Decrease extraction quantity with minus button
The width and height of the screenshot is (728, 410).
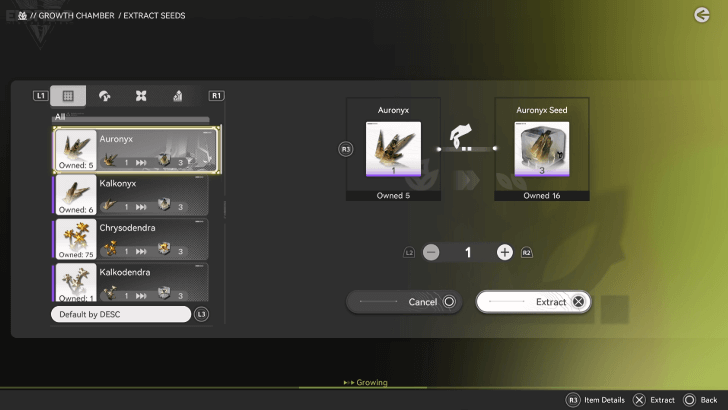[431, 252]
